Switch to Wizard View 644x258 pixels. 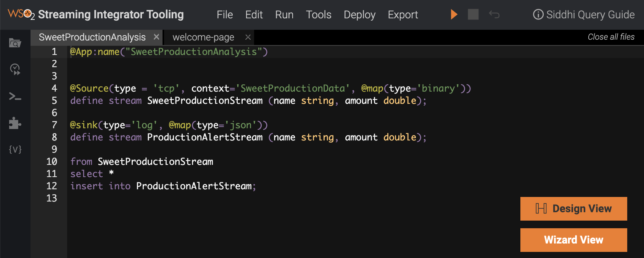[574, 240]
